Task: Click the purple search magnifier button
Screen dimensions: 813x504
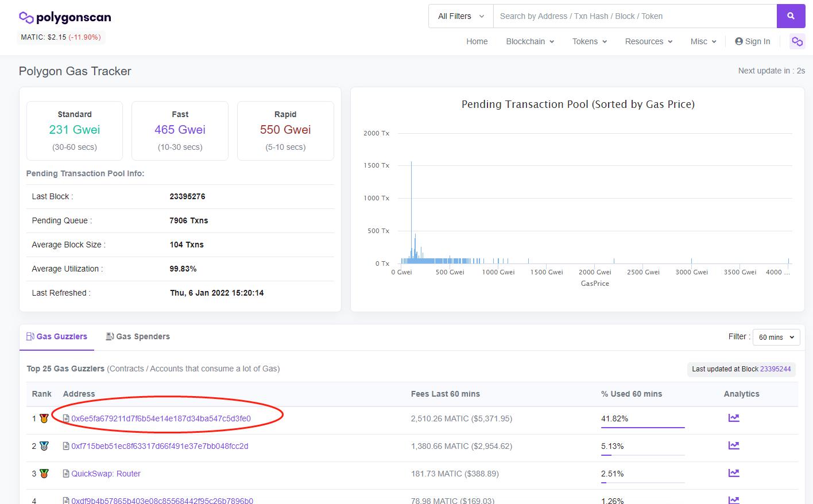Action: pyautogui.click(x=791, y=16)
